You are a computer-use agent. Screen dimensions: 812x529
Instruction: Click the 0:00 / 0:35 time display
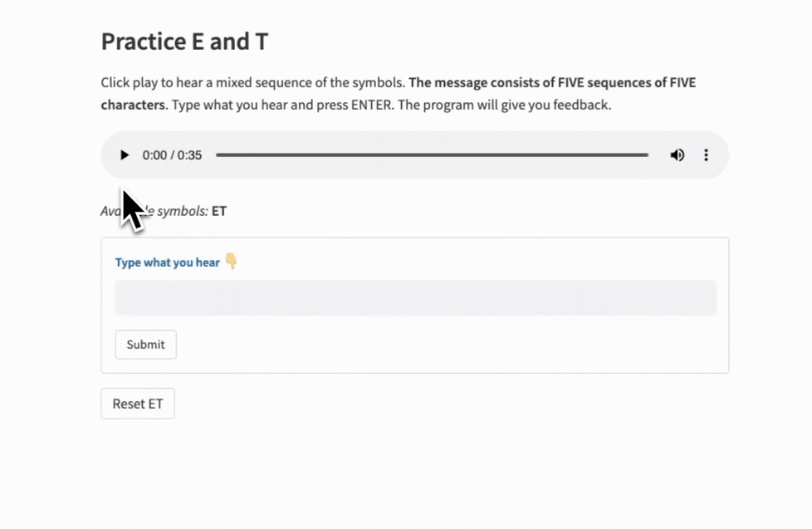tap(172, 155)
